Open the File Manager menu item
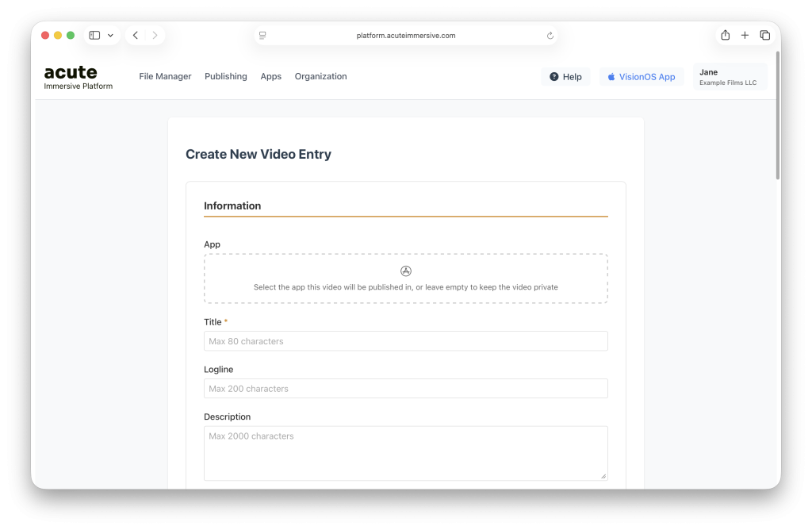Viewport: 812px width, 530px height. [165, 77]
